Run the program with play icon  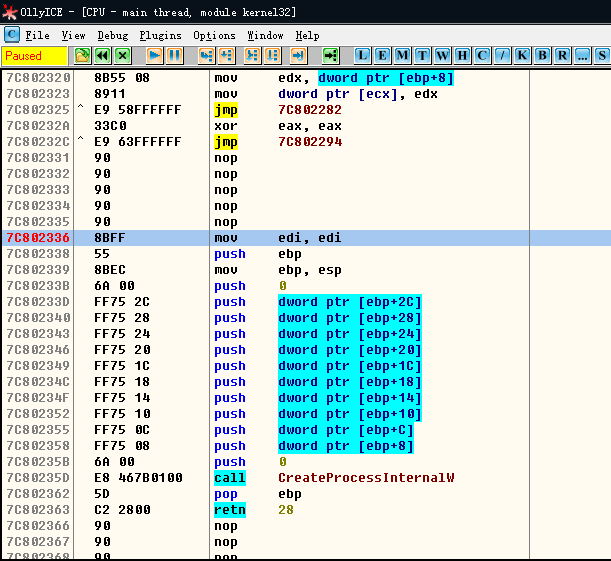point(155,55)
